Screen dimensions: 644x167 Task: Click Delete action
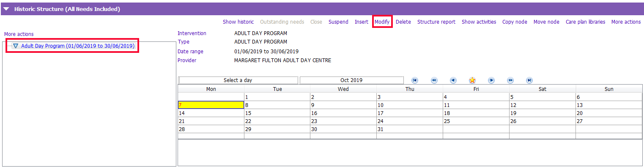(x=403, y=22)
